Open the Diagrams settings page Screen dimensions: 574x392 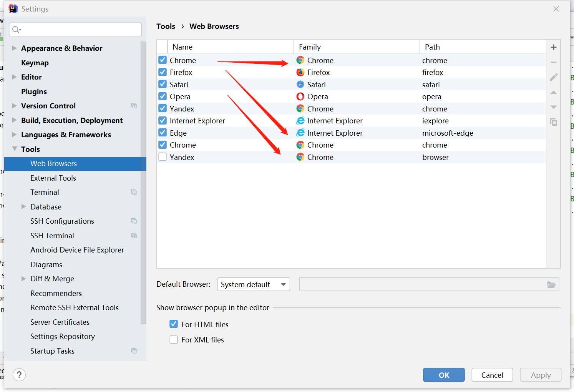(46, 264)
